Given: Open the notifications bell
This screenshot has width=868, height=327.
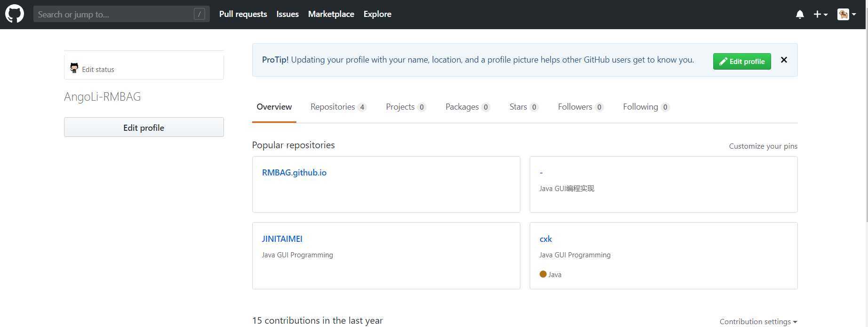Looking at the screenshot, I should coord(800,15).
